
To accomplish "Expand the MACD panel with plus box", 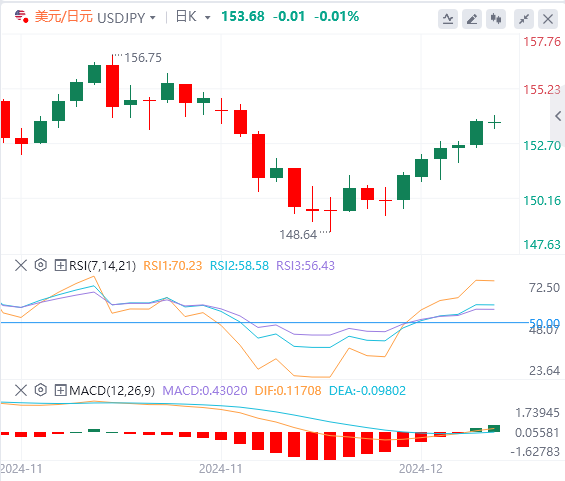I will (60, 390).
